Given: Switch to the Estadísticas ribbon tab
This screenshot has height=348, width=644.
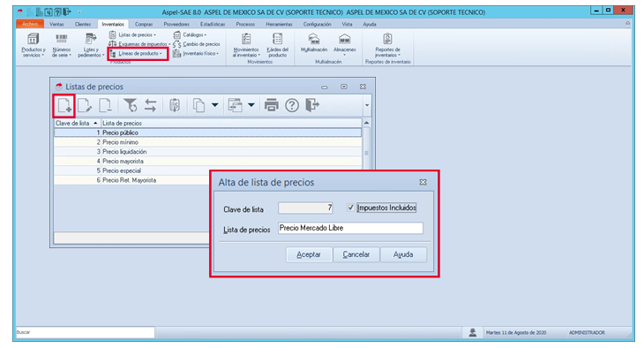Looking at the screenshot, I should [213, 24].
